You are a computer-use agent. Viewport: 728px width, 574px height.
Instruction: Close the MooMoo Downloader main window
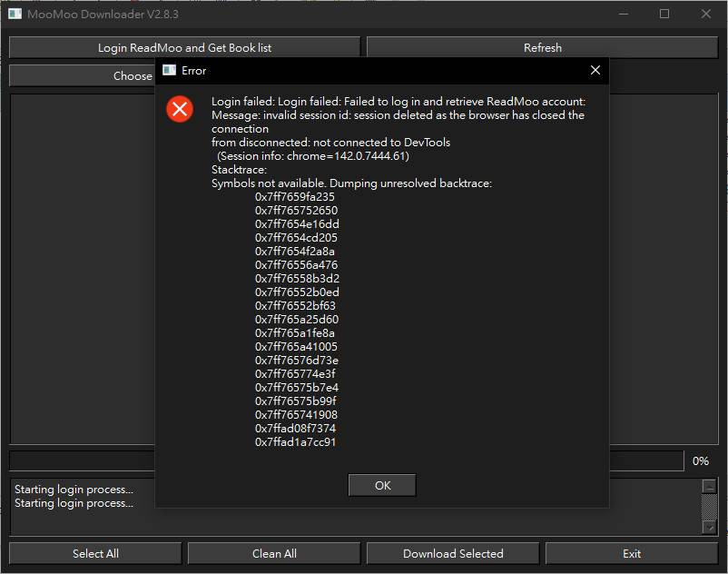coord(706,14)
